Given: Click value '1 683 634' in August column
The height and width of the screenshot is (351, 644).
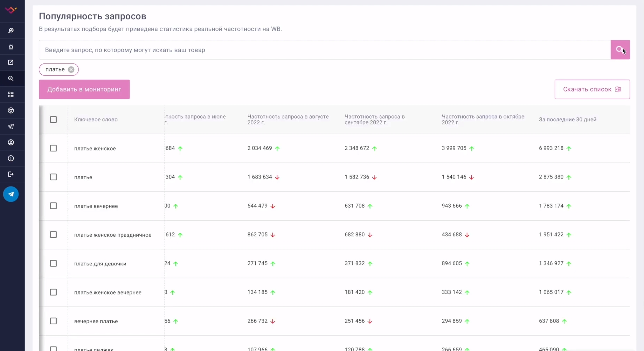Looking at the screenshot, I should coord(260,177).
